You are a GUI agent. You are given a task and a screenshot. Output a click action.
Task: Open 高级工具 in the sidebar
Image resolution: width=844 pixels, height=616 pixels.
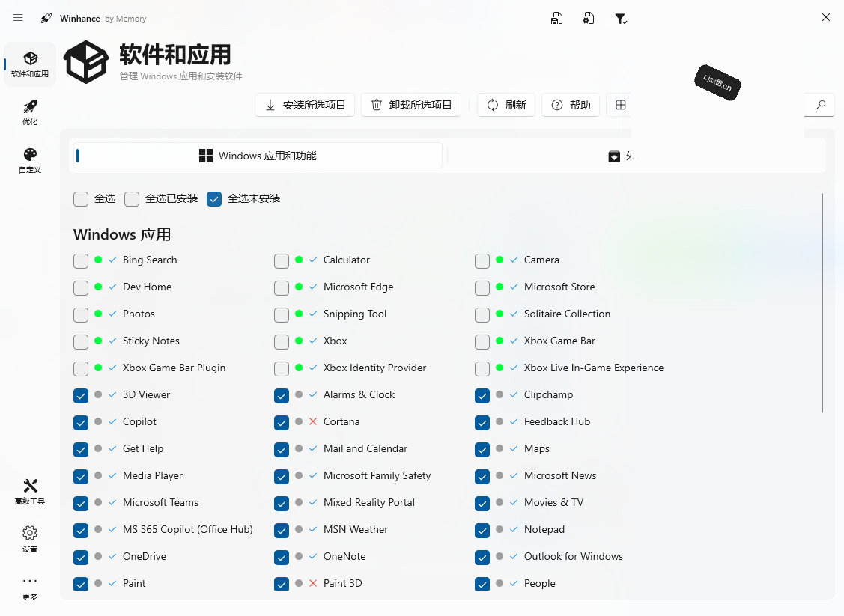tap(30, 492)
